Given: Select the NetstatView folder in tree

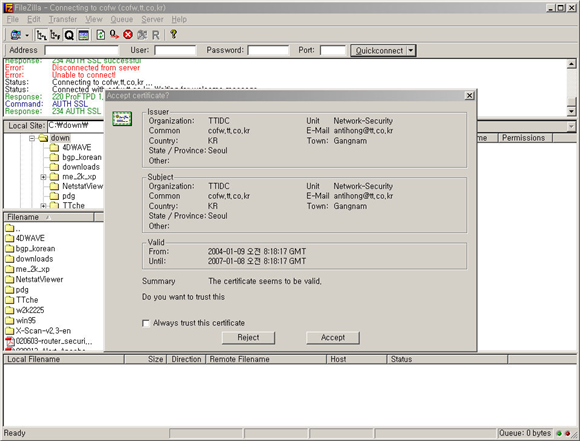Looking at the screenshot, I should [82, 186].
